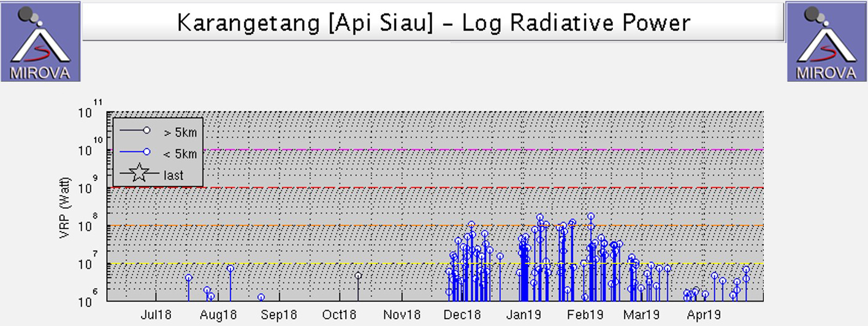Viewport: 868px width, 326px height.
Task: Select the '< 5km' legend entry
Action: tap(158, 153)
